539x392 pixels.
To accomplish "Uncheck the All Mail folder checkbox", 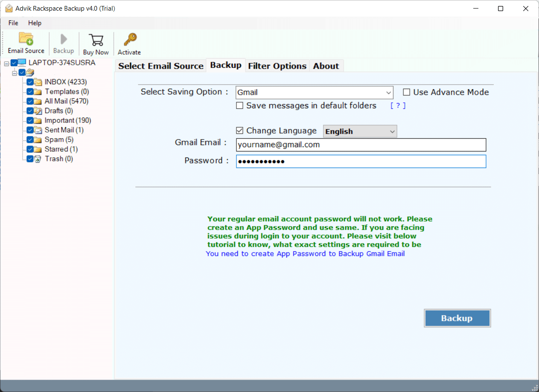I will click(x=30, y=101).
